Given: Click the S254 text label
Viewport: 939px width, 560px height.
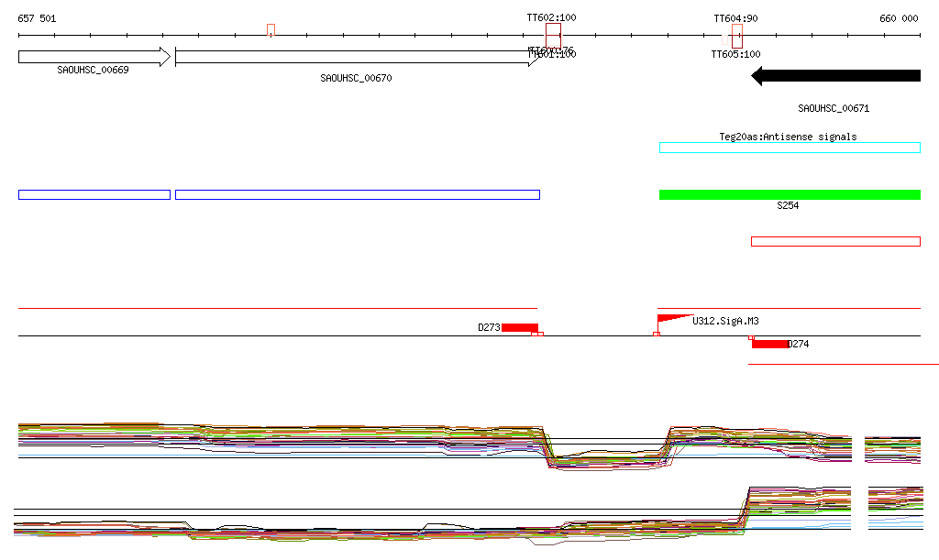Looking at the screenshot, I should coord(788,206).
